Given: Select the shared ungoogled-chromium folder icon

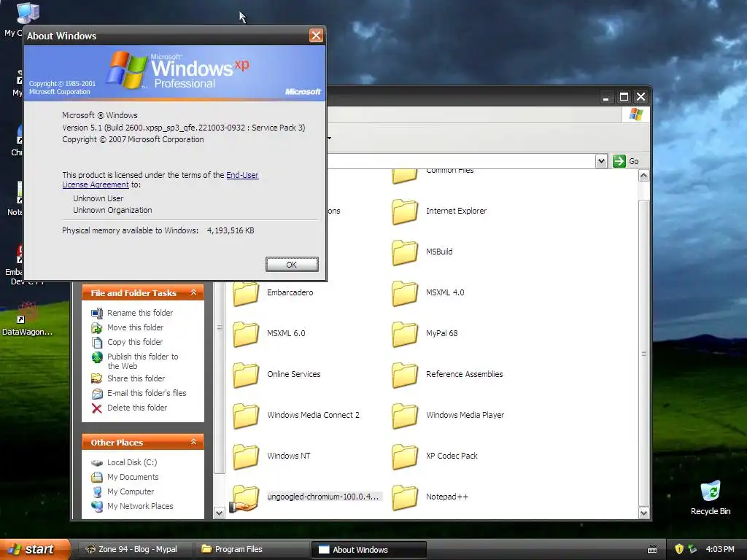Looking at the screenshot, I should 245,498.
